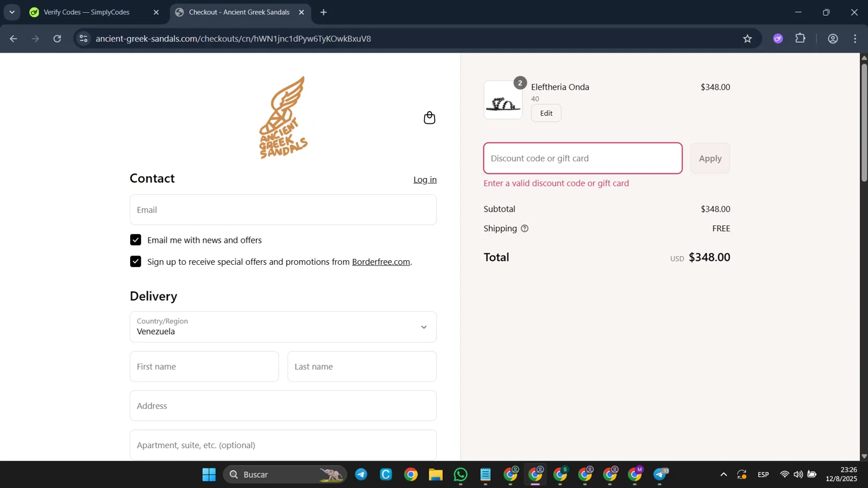Open the Borderfree.com link
Viewport: 868px width, 488px height.
[x=381, y=262]
